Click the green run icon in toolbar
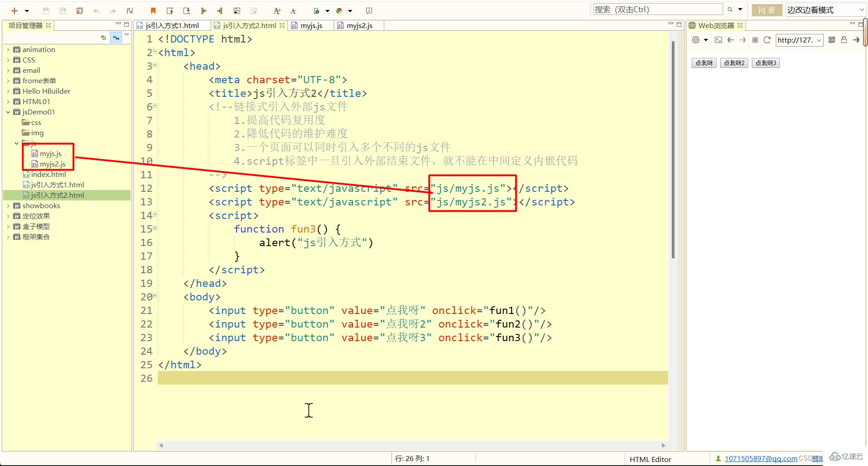The width and height of the screenshot is (868, 466). (317, 11)
